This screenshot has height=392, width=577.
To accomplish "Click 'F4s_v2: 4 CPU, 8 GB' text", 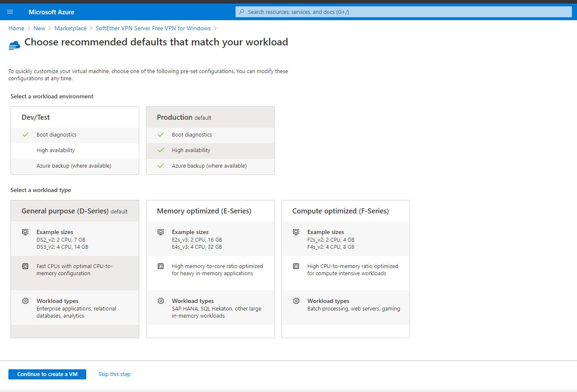I will pyautogui.click(x=331, y=247).
